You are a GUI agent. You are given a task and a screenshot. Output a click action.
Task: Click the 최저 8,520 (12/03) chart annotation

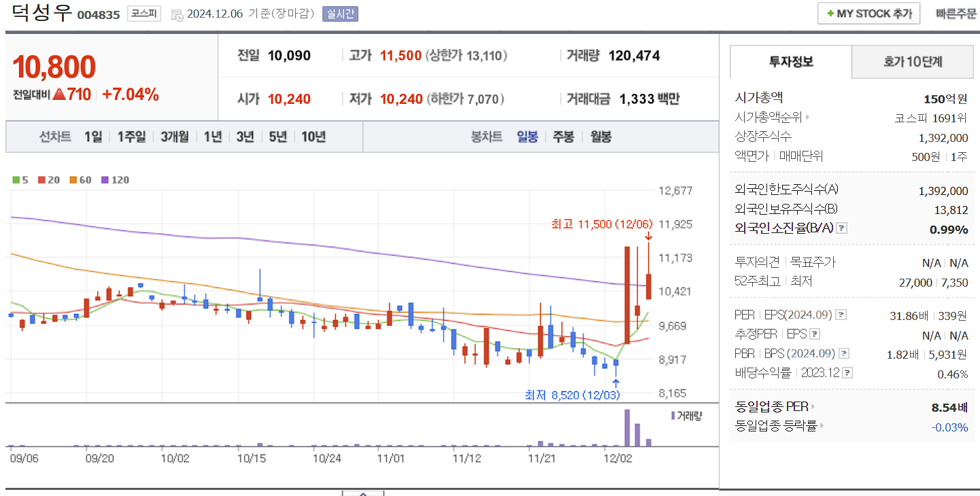(571, 393)
